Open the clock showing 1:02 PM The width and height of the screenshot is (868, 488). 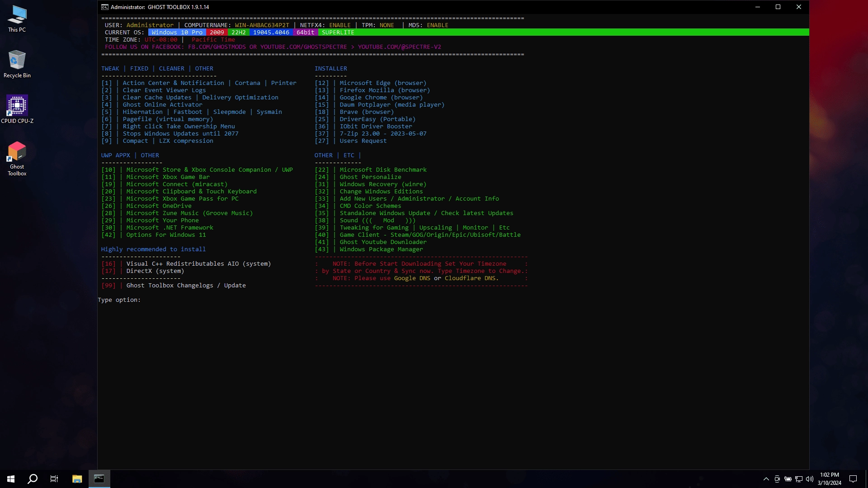click(829, 479)
